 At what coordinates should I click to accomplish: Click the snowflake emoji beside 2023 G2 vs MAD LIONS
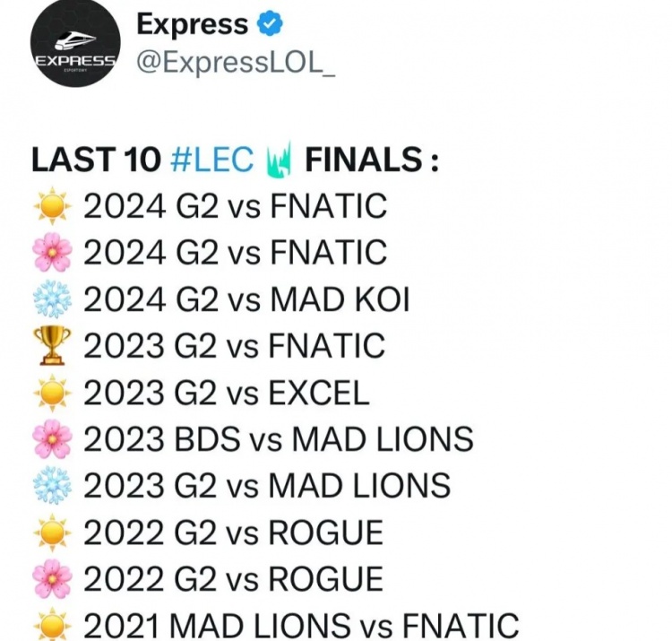pyautogui.click(x=52, y=485)
